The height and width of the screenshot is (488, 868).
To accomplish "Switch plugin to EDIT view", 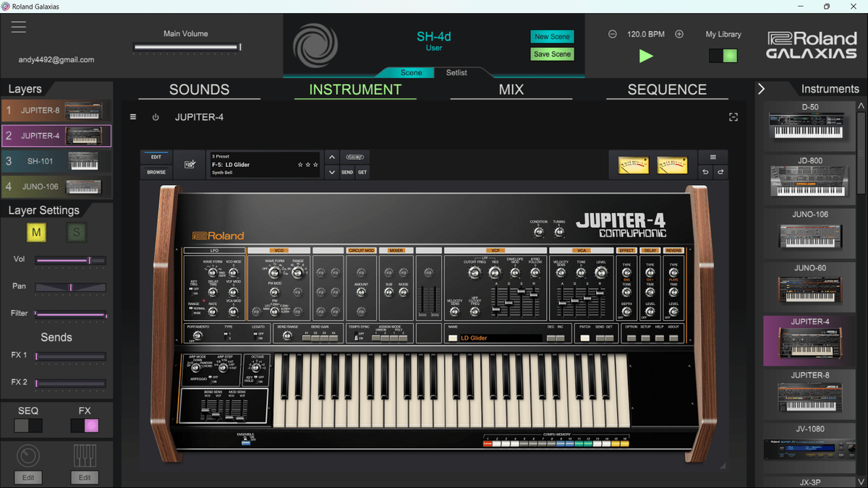I will tap(156, 157).
